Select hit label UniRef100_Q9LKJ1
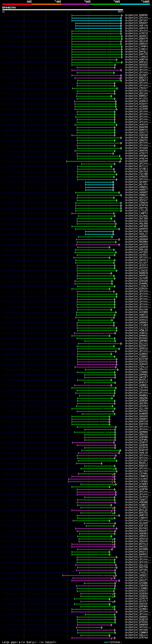The image size is (152, 644). 137,635
